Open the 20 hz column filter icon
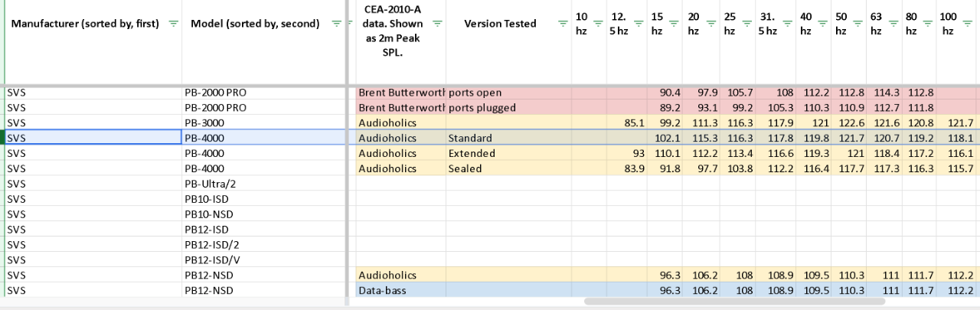980x310 pixels. tap(711, 24)
